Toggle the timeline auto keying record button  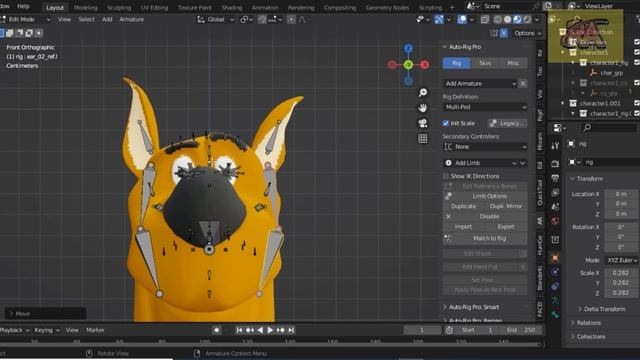[217, 330]
